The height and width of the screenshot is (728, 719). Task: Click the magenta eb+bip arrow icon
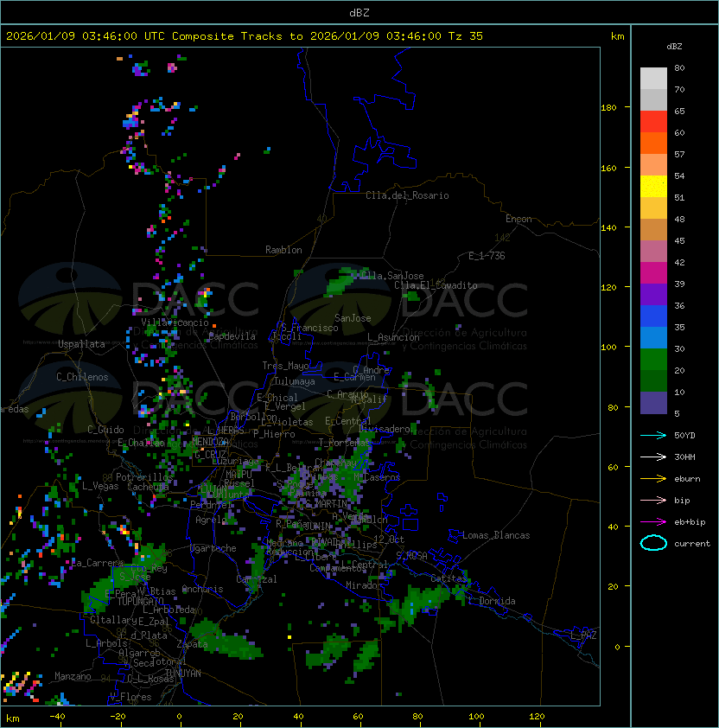coord(653,522)
